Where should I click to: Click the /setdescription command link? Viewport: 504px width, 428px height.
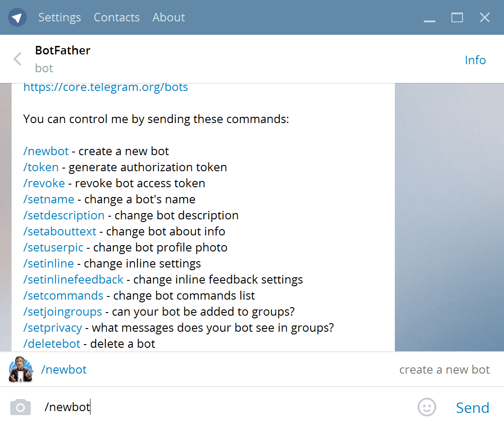tap(64, 215)
